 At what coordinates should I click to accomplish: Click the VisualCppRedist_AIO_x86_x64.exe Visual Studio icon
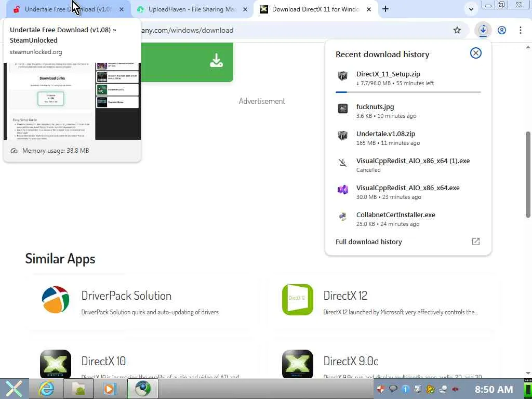(343, 189)
